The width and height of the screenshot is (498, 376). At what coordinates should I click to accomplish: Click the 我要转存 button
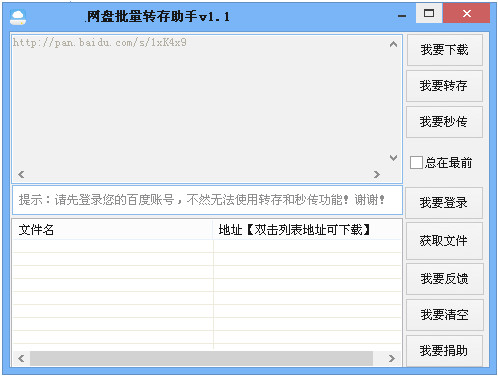click(444, 86)
